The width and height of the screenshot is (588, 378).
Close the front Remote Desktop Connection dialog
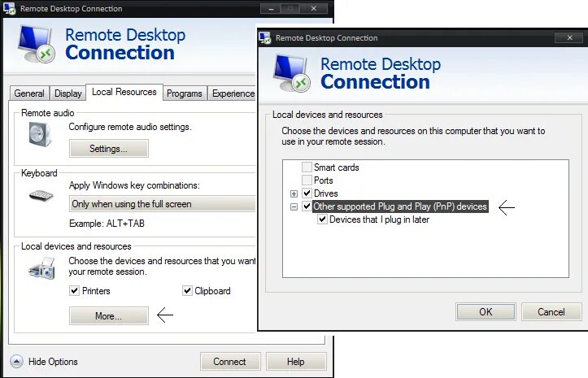pyautogui.click(x=569, y=37)
